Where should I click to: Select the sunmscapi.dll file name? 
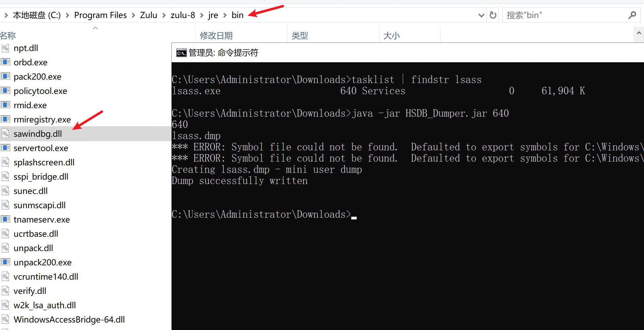click(39, 205)
